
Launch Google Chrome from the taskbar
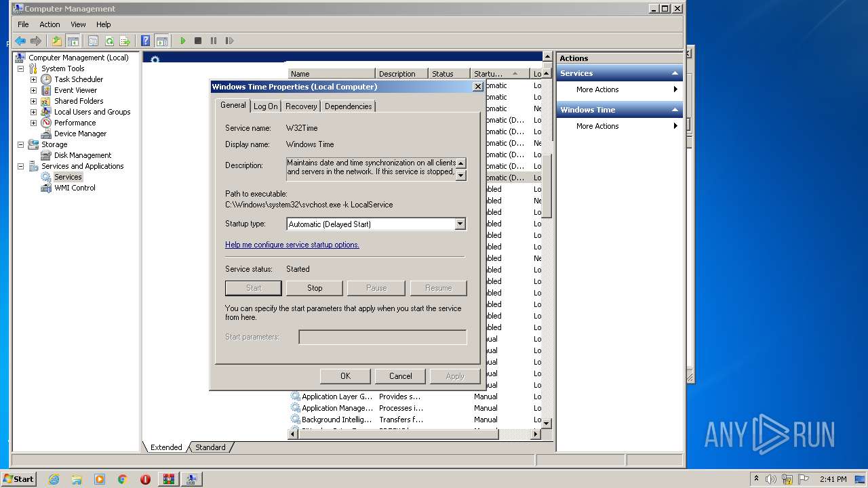coord(122,479)
